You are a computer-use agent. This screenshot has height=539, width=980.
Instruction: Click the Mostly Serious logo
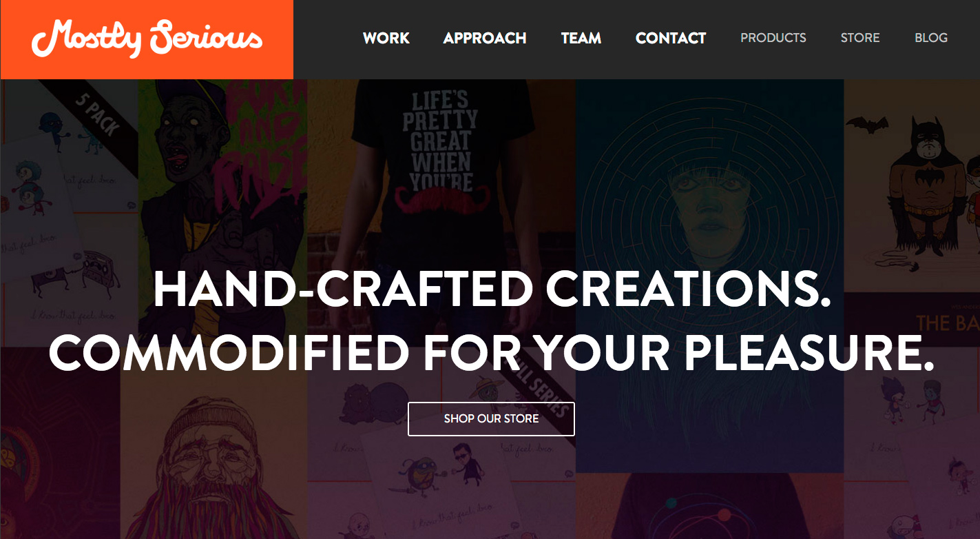coord(147,39)
